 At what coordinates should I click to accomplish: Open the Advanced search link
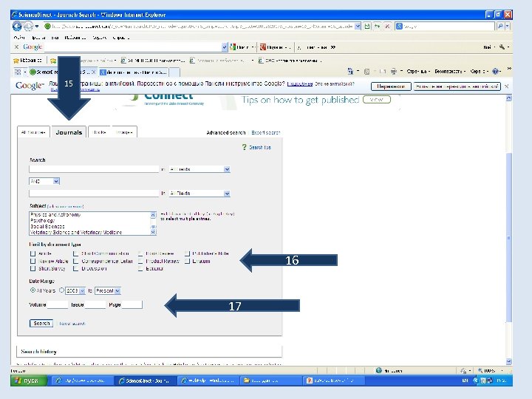click(x=225, y=133)
